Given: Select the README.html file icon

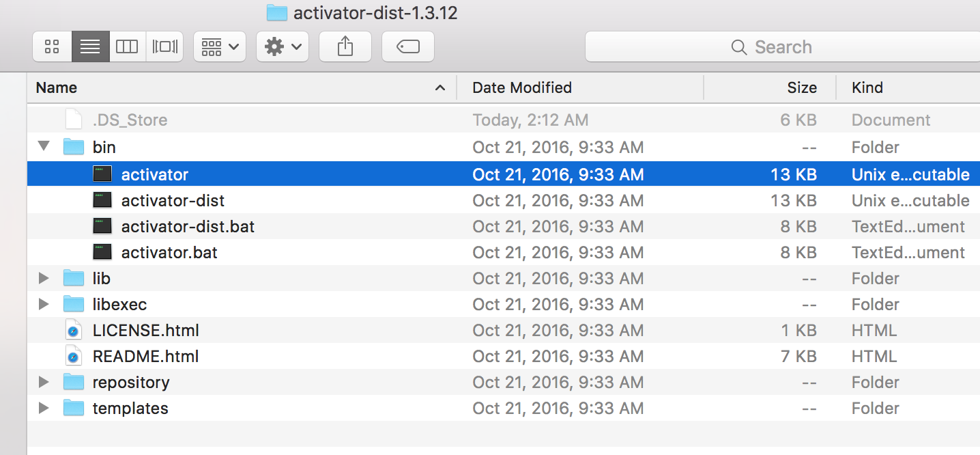Looking at the screenshot, I should click(x=74, y=356).
